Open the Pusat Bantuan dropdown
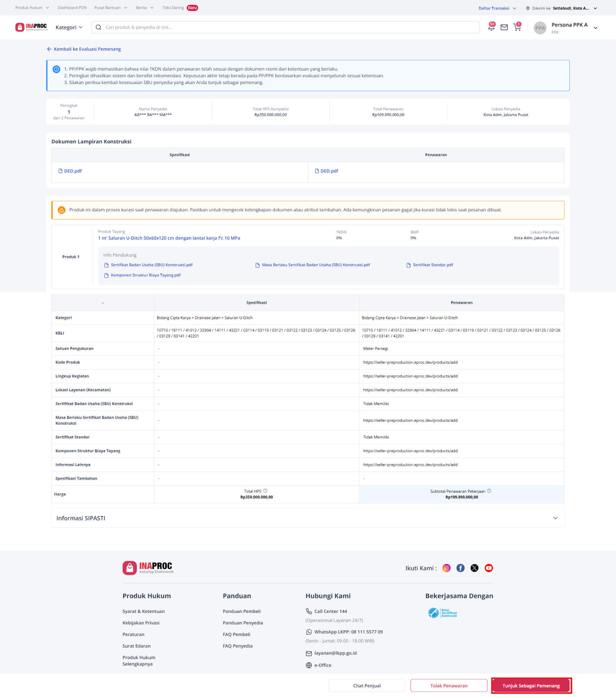 pos(111,8)
